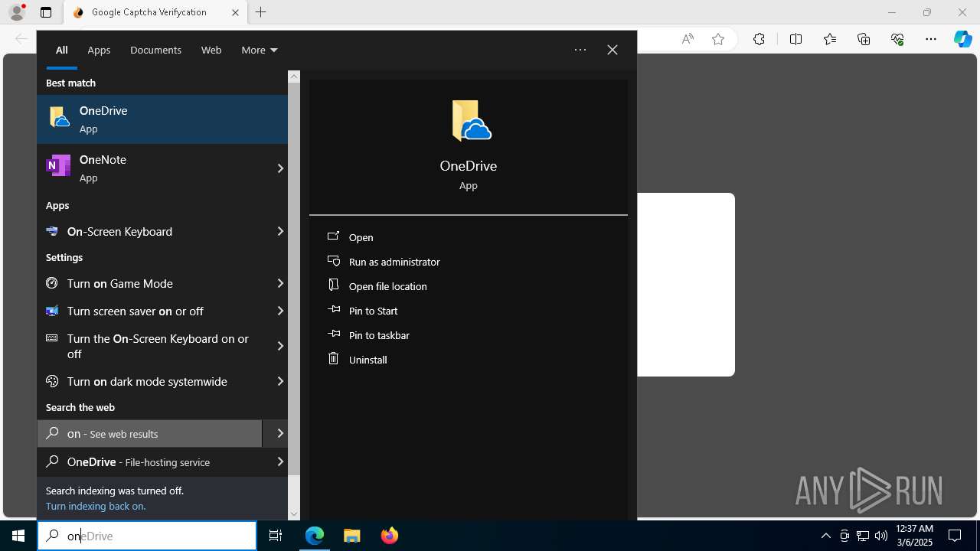The width and height of the screenshot is (980, 551).
Task: Open Edge extensions puzzle icon
Action: [x=759, y=39]
